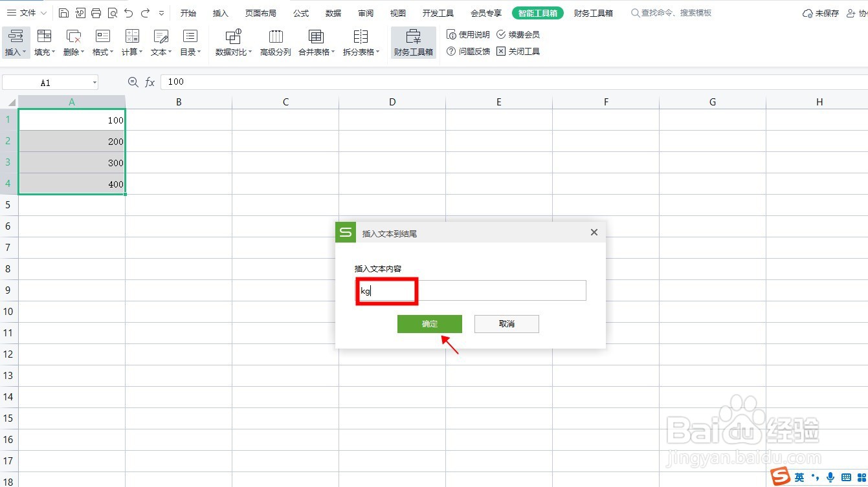
Task: Open the 文本 text tool in ribbon
Action: (x=161, y=43)
